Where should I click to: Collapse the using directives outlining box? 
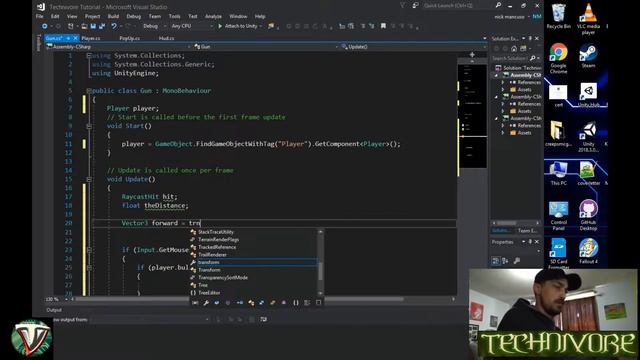[x=89, y=56]
